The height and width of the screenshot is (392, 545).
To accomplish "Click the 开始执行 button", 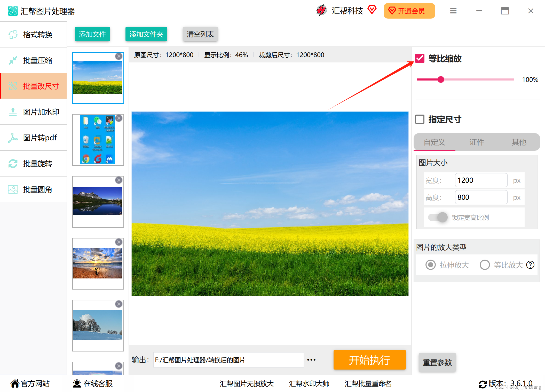I will coord(370,360).
